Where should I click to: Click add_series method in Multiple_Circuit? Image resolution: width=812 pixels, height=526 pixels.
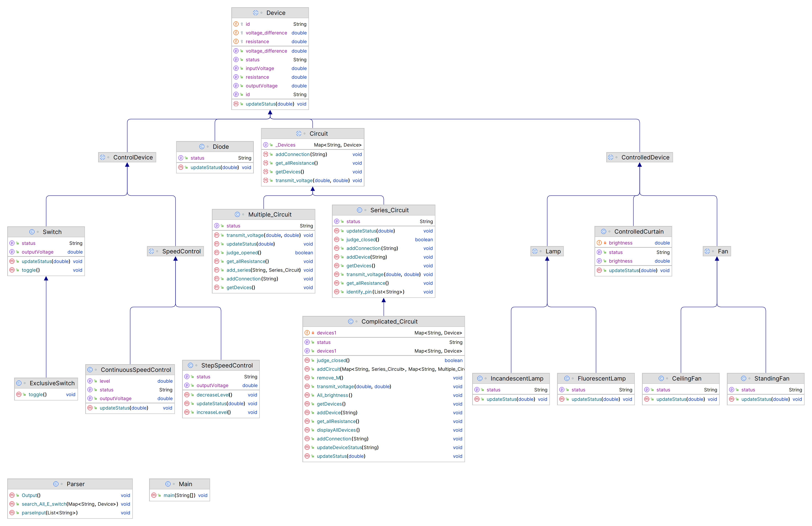point(263,270)
